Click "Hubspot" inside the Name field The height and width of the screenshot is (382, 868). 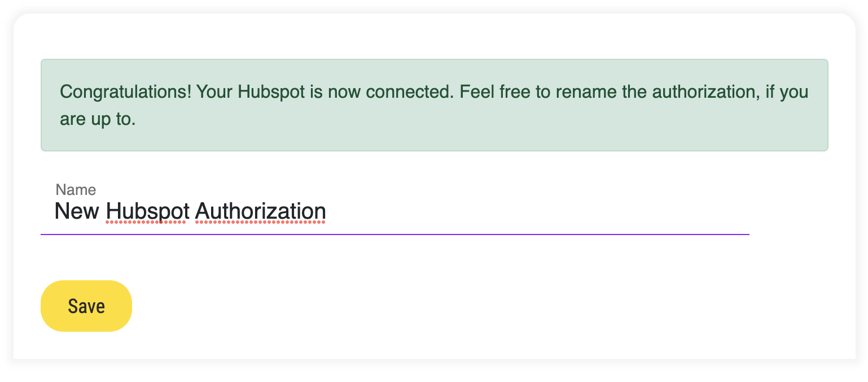(147, 211)
